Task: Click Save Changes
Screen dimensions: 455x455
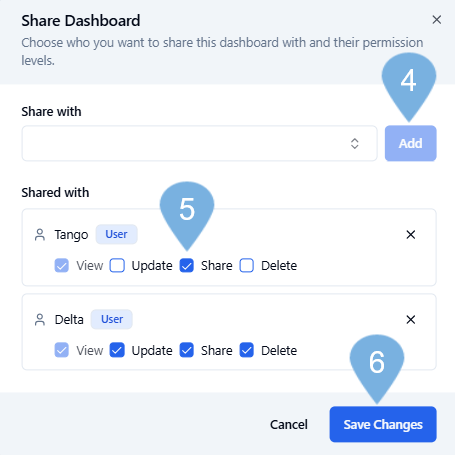Action: tap(383, 424)
